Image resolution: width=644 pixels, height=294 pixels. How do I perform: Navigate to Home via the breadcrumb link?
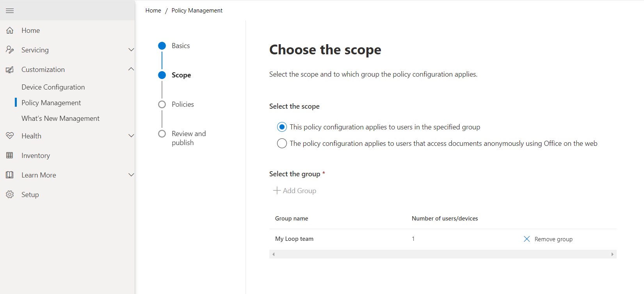[x=153, y=10]
